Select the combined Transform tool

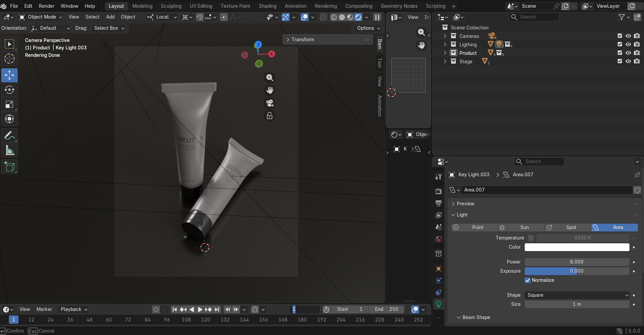9,119
